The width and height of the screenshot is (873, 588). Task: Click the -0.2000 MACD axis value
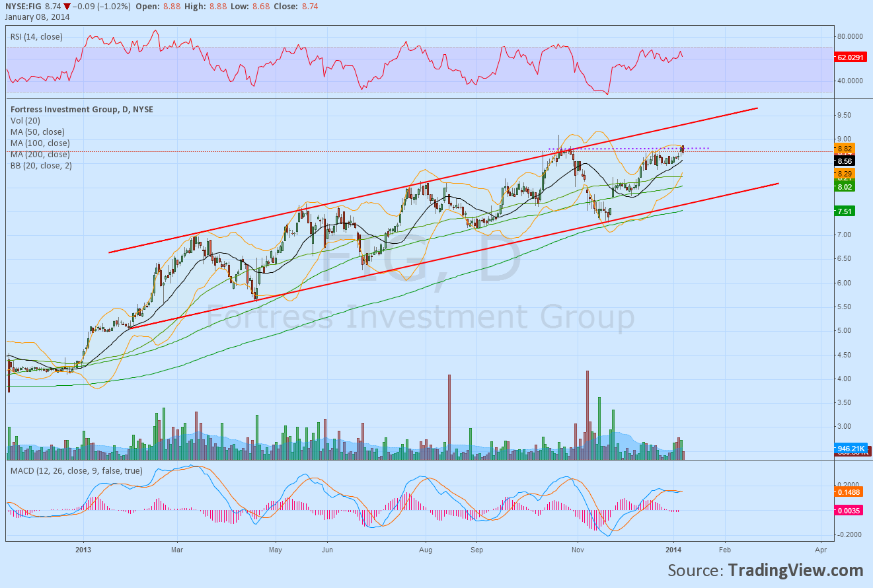pos(849,534)
